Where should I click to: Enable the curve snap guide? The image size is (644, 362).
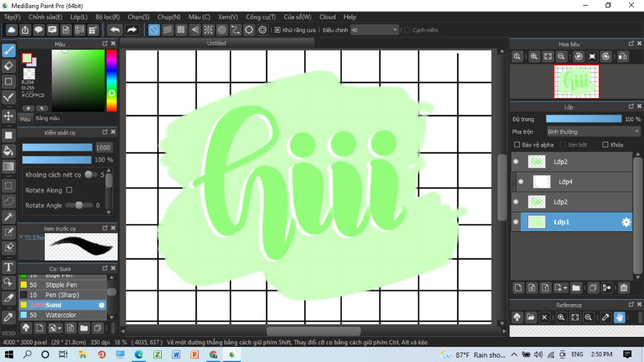coord(235,30)
